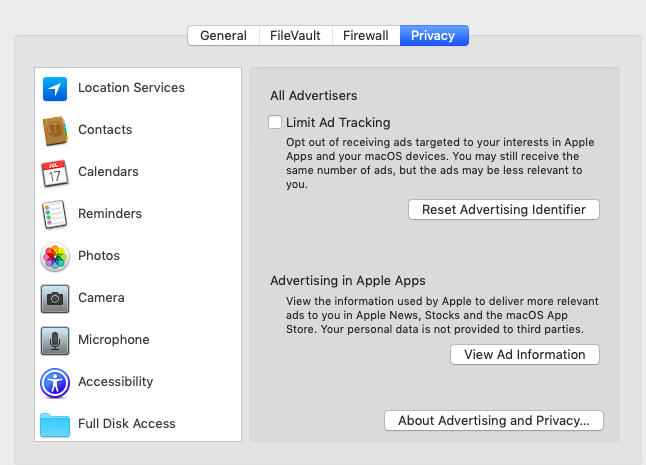
Task: Switch to the General tab
Action: click(223, 35)
